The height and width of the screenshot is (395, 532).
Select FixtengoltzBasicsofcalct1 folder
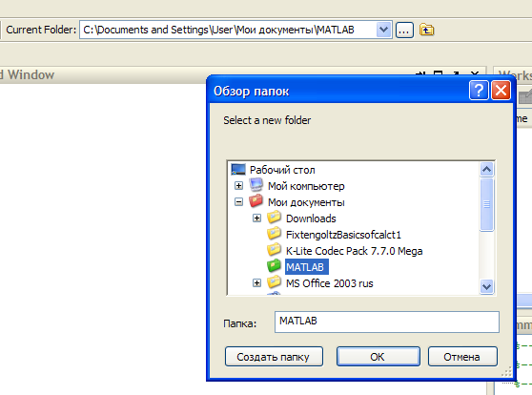(x=343, y=235)
